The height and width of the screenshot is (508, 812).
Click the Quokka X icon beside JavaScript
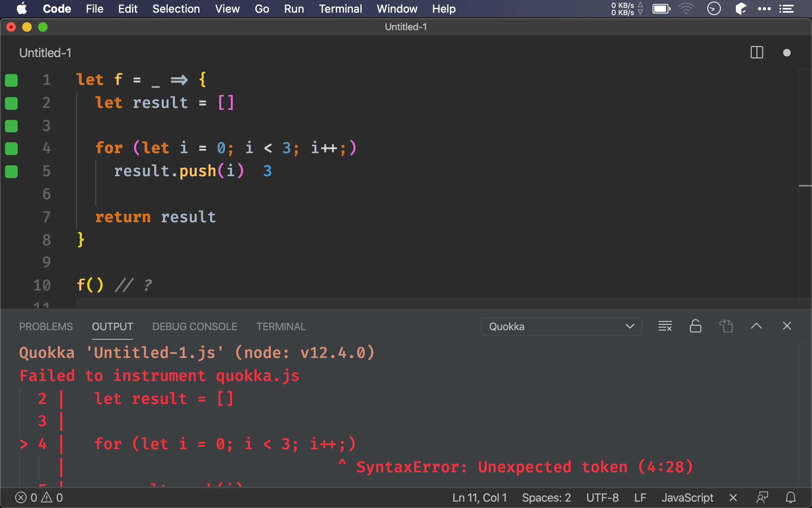(733, 497)
